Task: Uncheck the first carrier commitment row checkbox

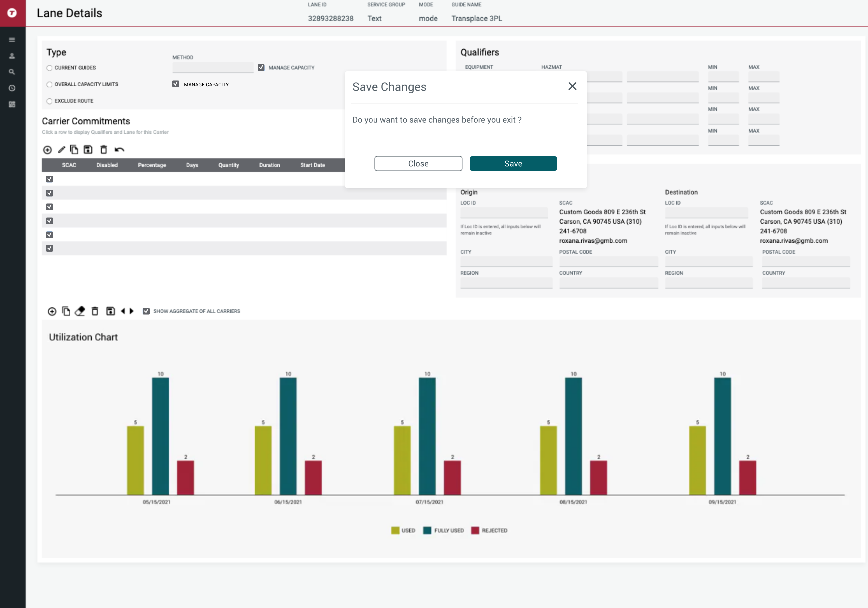Action: 50,179
